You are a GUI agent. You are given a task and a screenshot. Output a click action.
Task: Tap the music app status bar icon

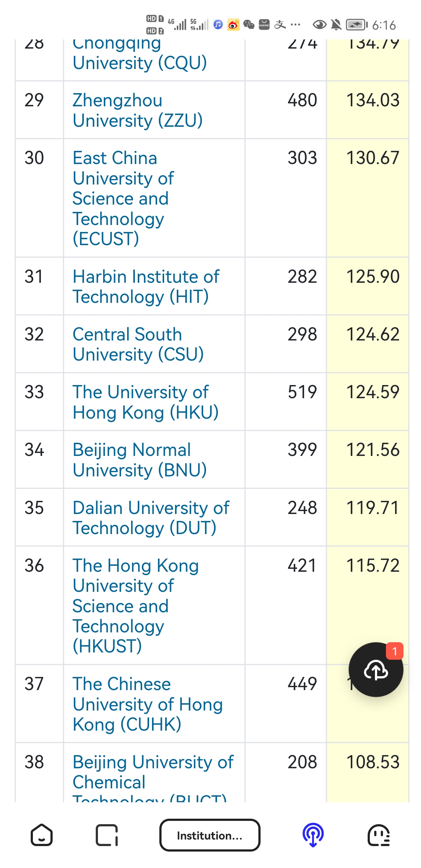pyautogui.click(x=218, y=25)
